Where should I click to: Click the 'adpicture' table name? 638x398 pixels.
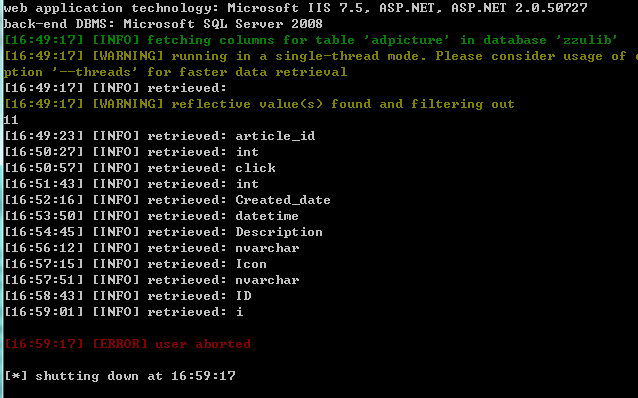click(x=407, y=40)
